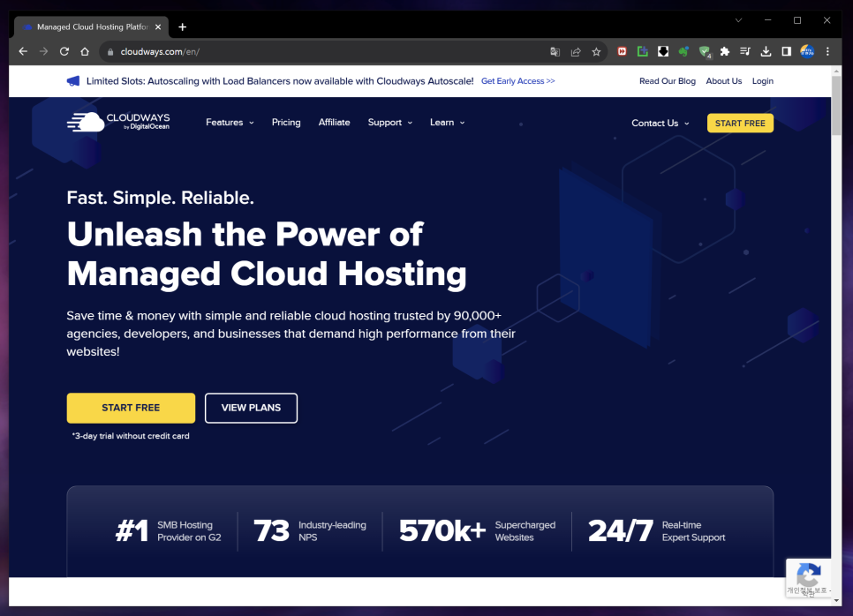The width and height of the screenshot is (853, 616).
Task: Open the browser downloads icon
Action: 766,52
